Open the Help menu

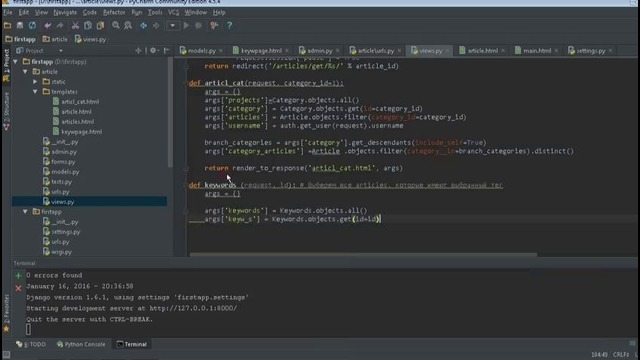[x=219, y=13]
